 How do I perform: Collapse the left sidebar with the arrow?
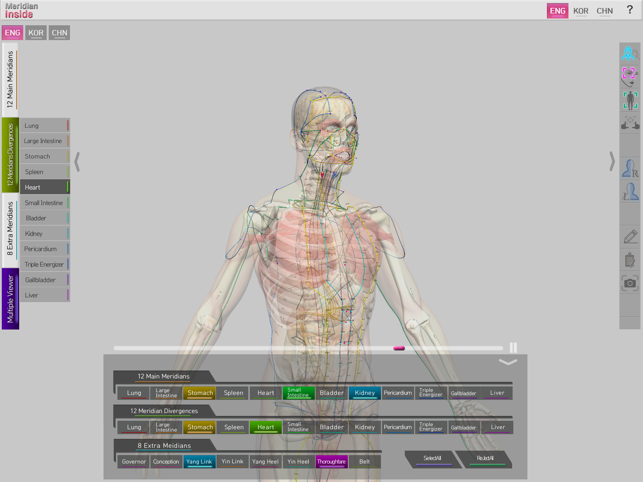click(x=77, y=161)
